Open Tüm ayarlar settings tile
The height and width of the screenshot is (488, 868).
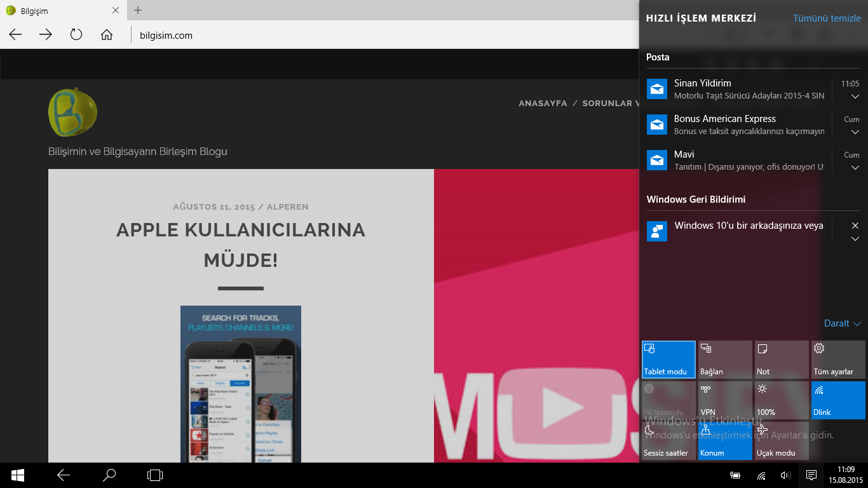[838, 360]
